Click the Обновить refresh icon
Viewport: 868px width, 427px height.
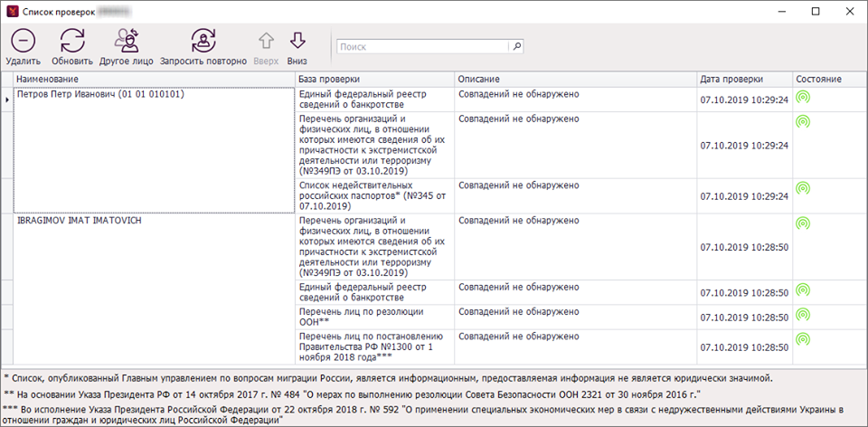coord(72,41)
